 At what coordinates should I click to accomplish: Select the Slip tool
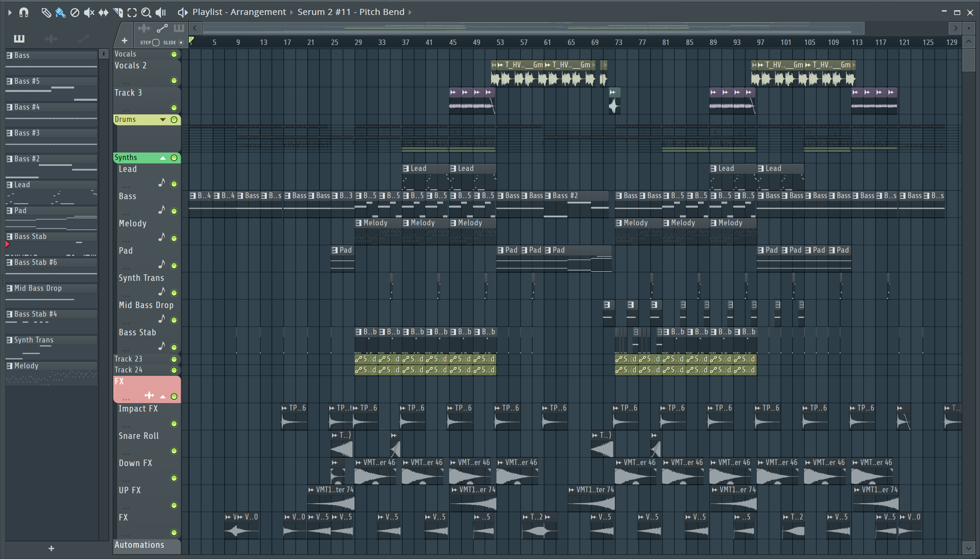(x=103, y=13)
